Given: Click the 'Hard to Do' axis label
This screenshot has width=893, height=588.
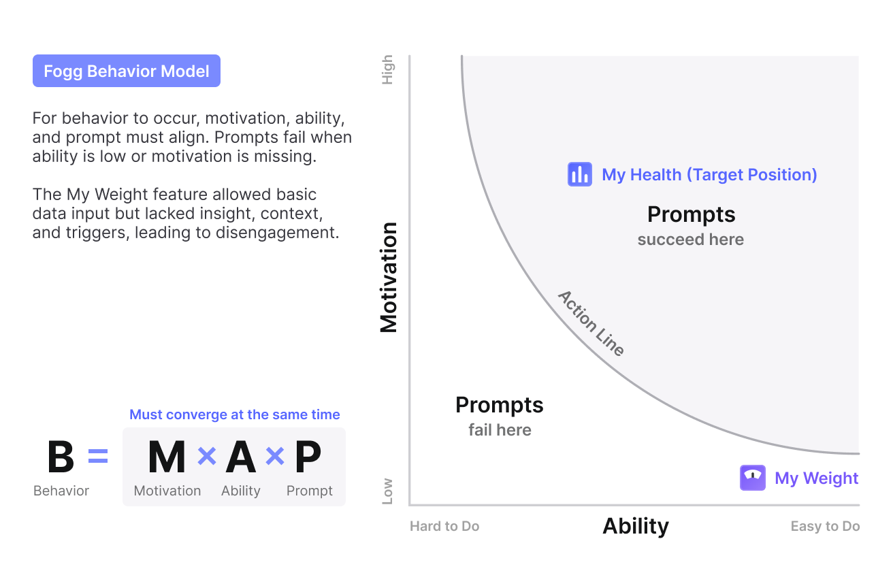Looking at the screenshot, I should (x=444, y=526).
